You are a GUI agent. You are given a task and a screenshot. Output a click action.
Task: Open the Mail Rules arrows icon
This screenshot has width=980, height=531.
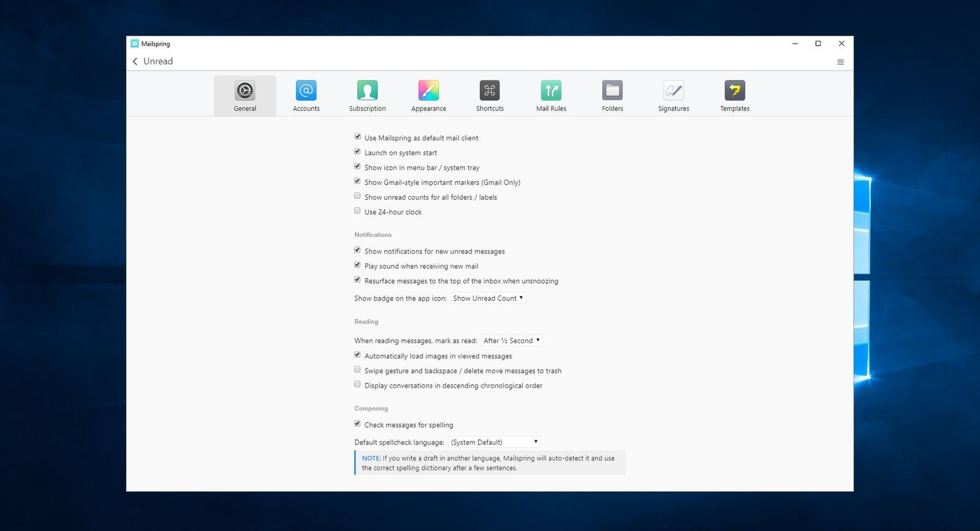[x=551, y=90]
